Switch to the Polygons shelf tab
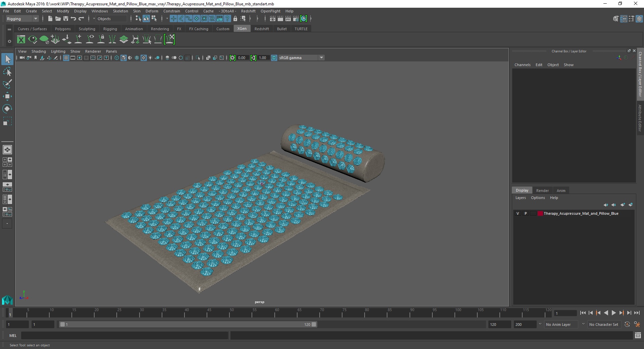Viewport: 644px width, 349px height. click(63, 29)
